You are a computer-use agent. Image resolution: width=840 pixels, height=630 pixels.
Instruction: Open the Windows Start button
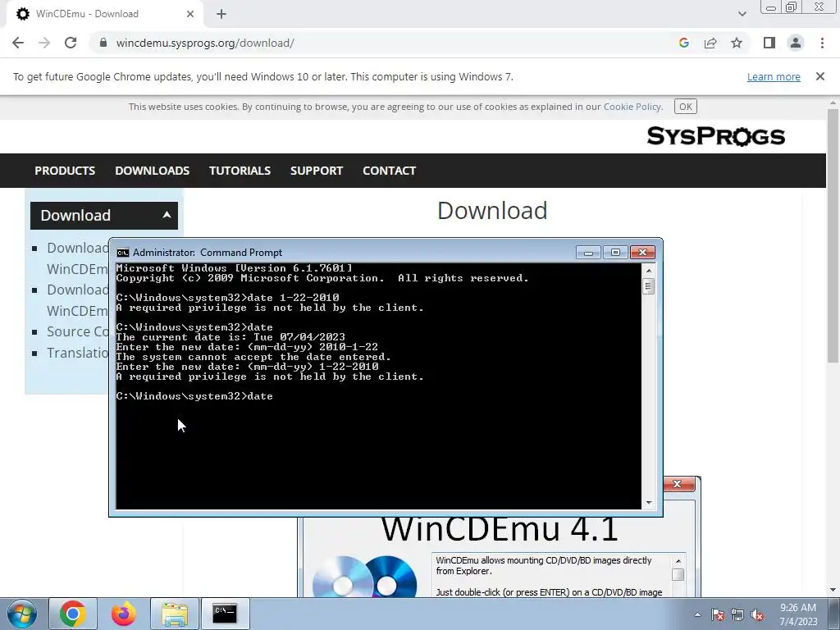tap(22, 614)
